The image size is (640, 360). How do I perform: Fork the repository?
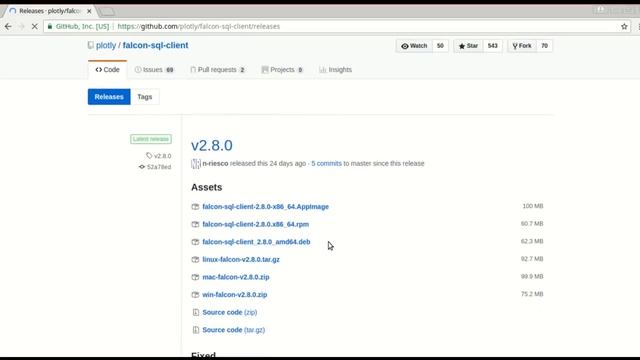[x=522, y=46]
